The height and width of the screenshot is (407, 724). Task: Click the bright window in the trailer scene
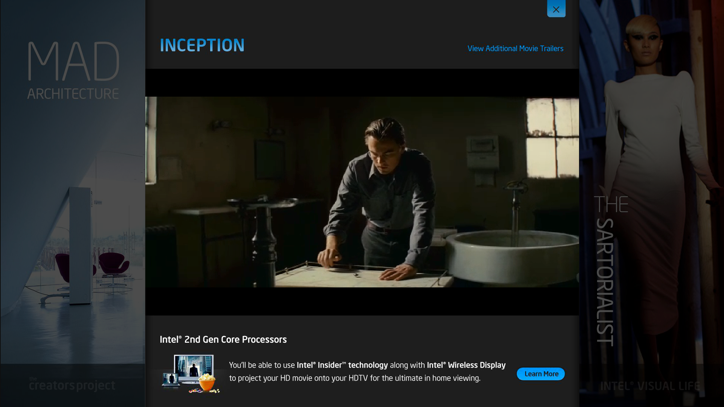click(x=552, y=138)
